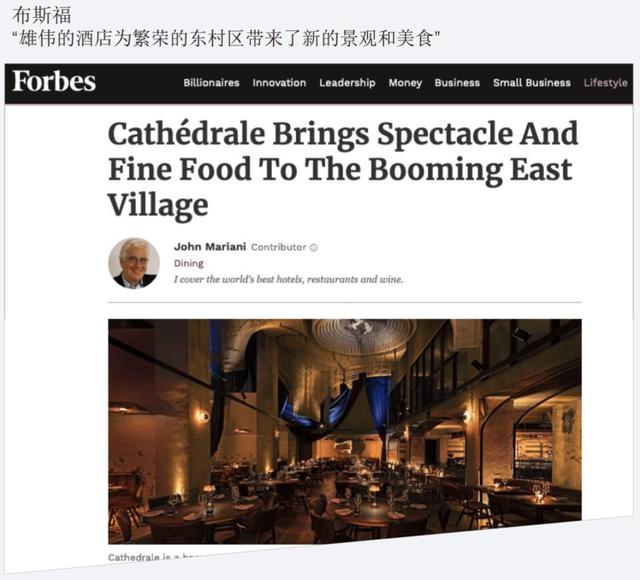Screen dimensions: 640x580
Task: Click the Forbes logo
Action: [x=54, y=81]
